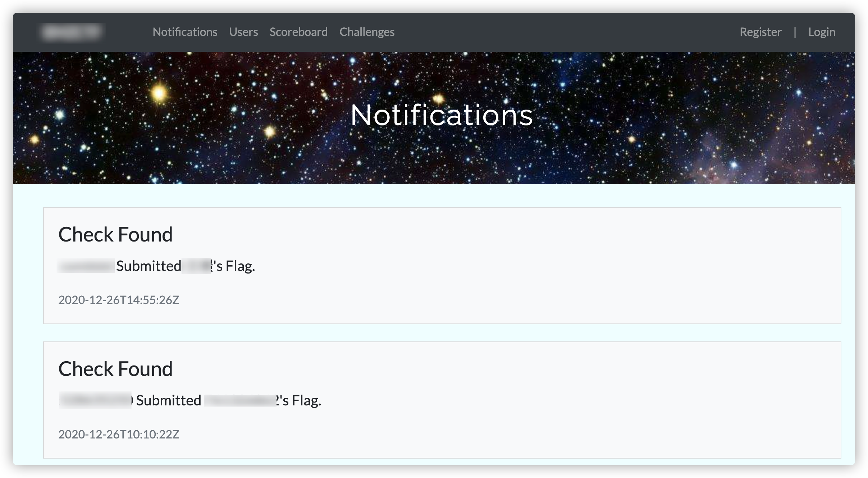Go to the Users page
Screen dimensions: 868x478
pyautogui.click(x=243, y=32)
